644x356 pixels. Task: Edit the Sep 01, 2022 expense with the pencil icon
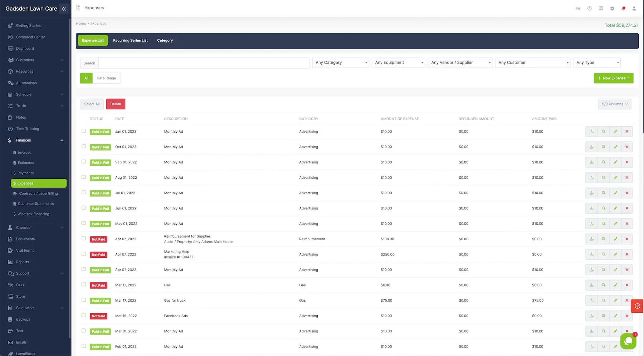point(615,162)
